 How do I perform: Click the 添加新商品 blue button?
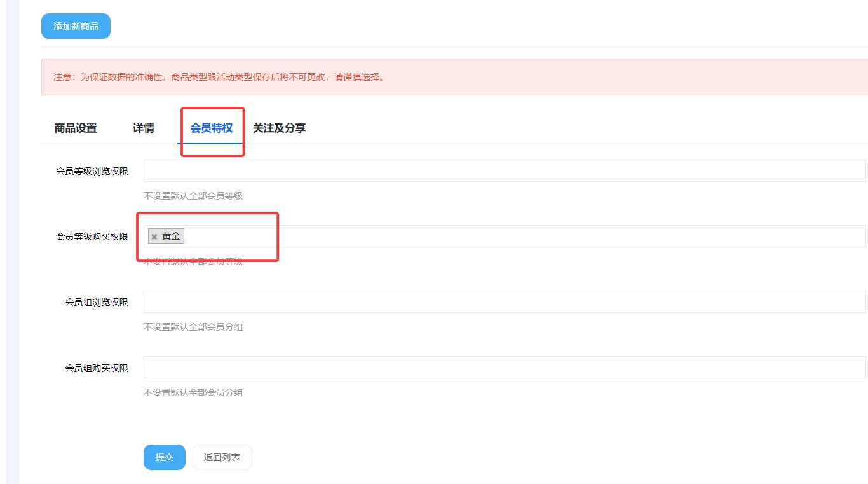(x=76, y=25)
